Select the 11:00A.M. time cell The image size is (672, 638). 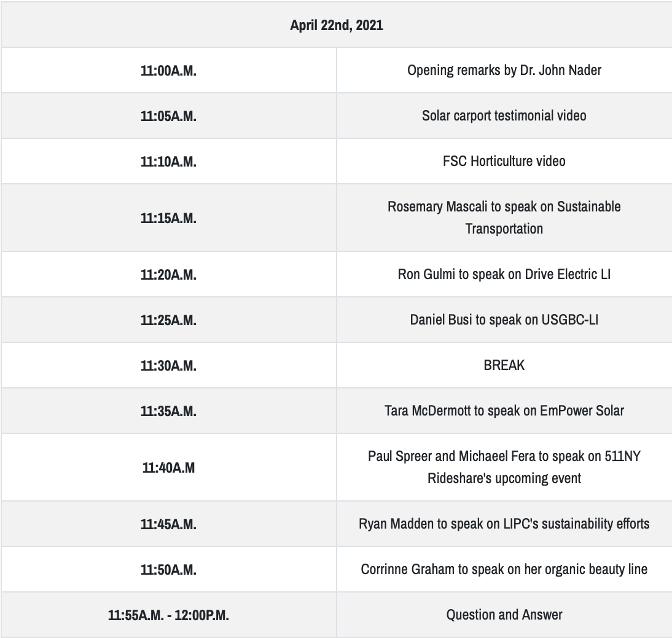pyautogui.click(x=168, y=70)
